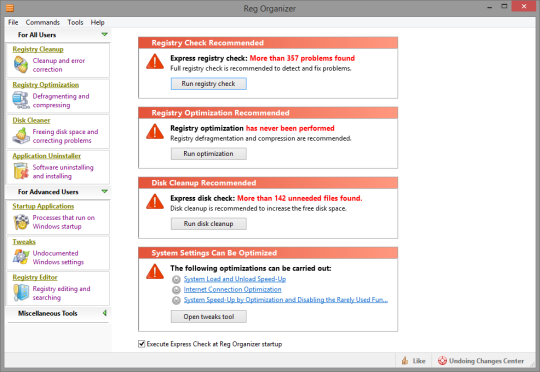This screenshot has width=540, height=372.
Task: Click bullet icon beside System Load Speed-Up
Action: [176, 279]
